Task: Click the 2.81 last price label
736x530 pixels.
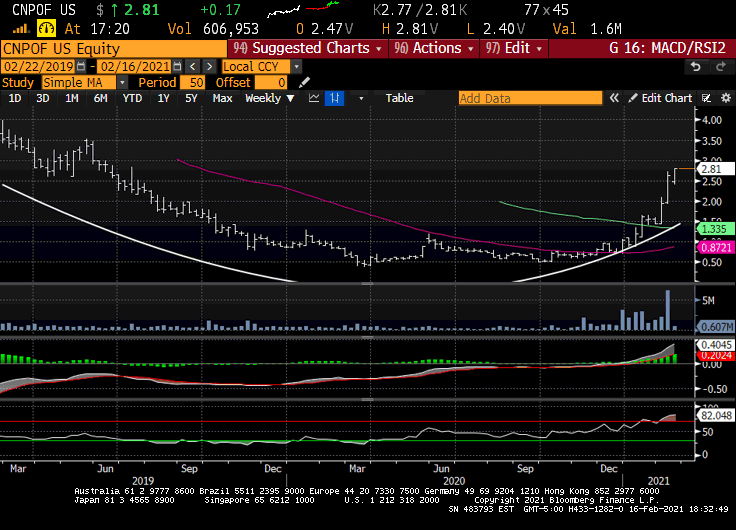Action: (715, 169)
